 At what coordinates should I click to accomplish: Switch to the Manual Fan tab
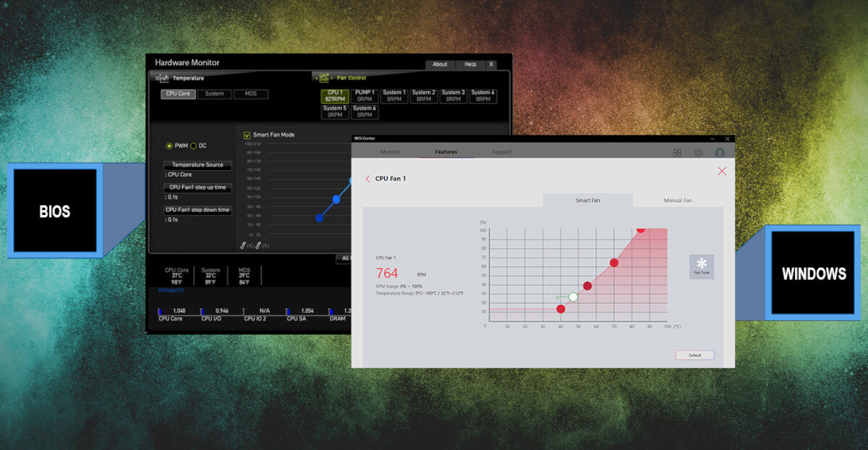point(677,200)
